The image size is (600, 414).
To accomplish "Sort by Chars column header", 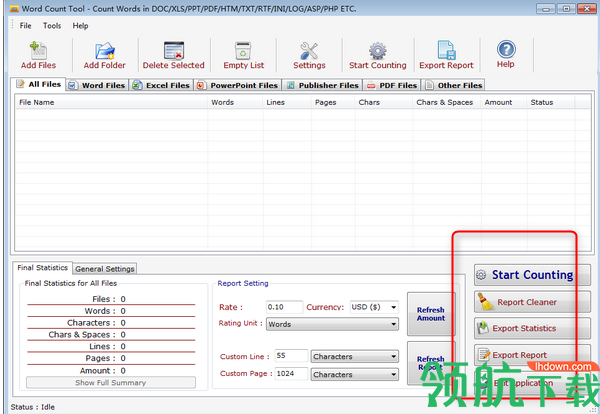I will point(384,102).
